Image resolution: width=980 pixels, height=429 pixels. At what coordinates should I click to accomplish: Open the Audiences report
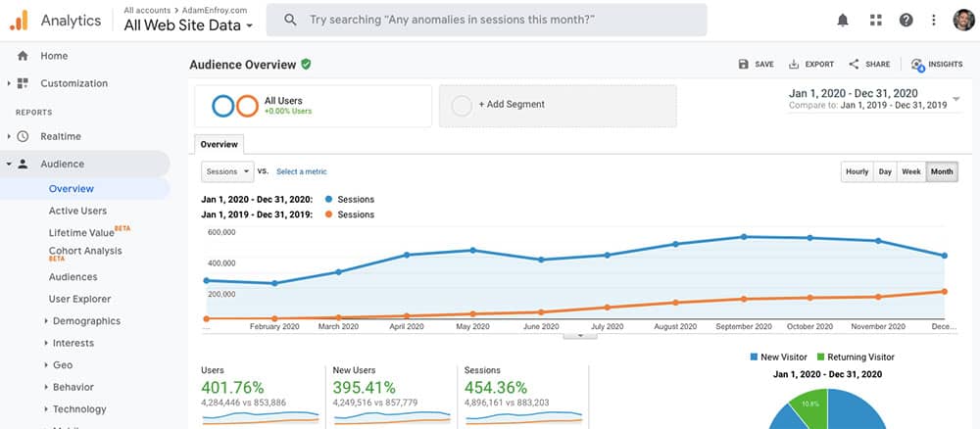click(x=73, y=276)
